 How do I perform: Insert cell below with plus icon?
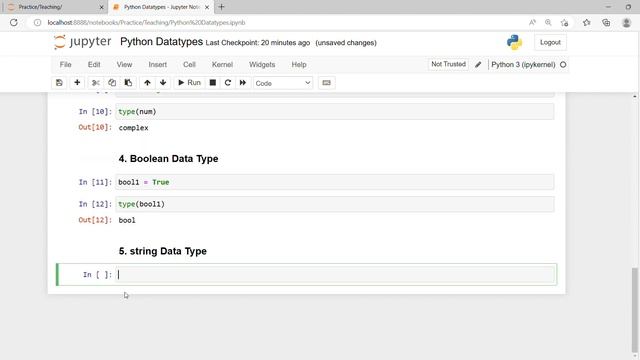pos(77,83)
